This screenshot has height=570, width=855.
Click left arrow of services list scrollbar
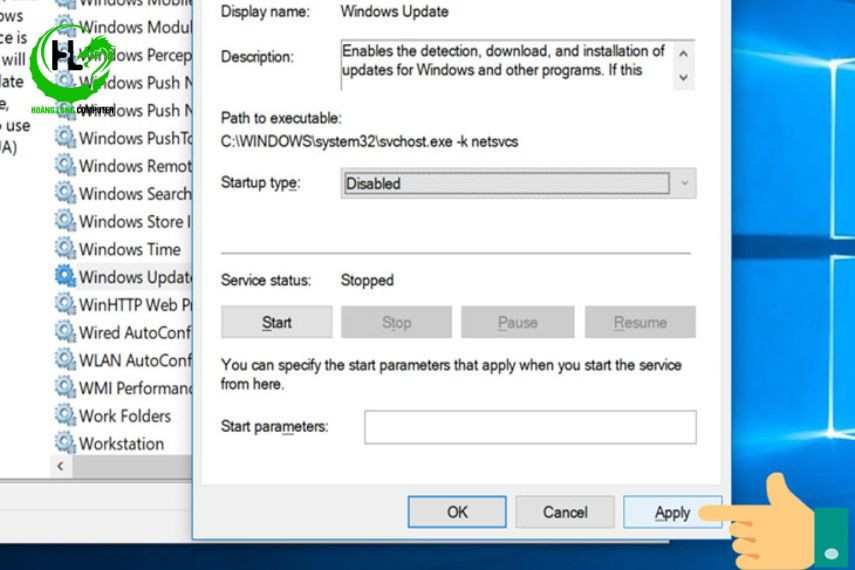61,466
